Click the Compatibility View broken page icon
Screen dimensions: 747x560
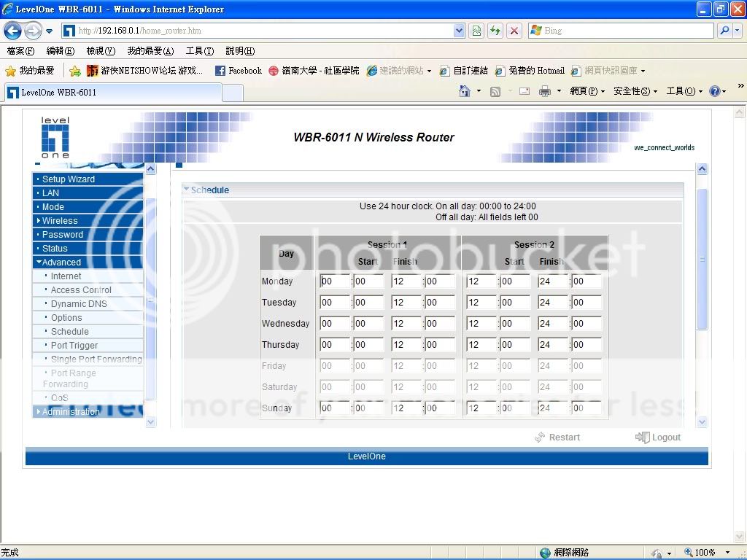pyautogui.click(x=476, y=31)
